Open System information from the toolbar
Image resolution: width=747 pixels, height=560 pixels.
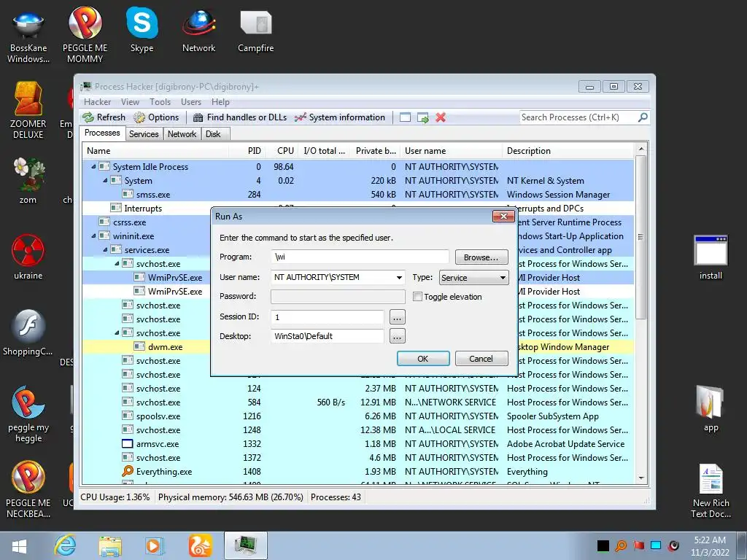(340, 117)
